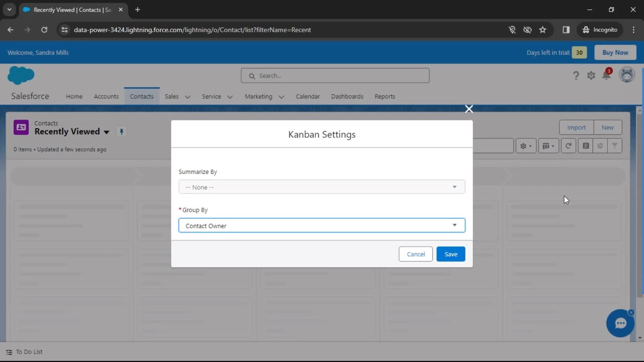This screenshot has height=362, width=644.
Task: Expand the Marketing tab chevron
Action: (281, 97)
